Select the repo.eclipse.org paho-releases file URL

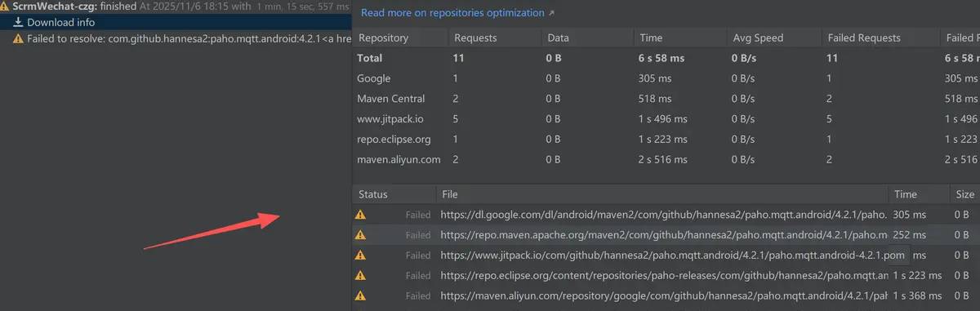(x=664, y=275)
